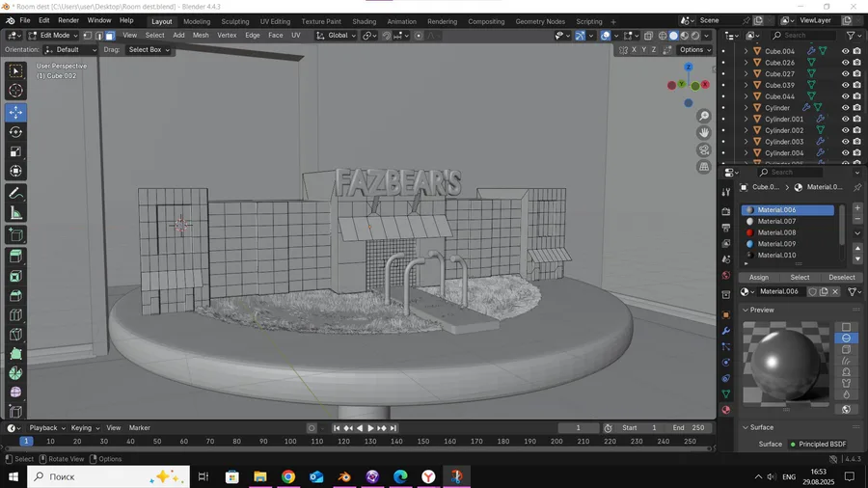This screenshot has width=868, height=488.
Task: Click the Assign material button
Action: tap(758, 277)
